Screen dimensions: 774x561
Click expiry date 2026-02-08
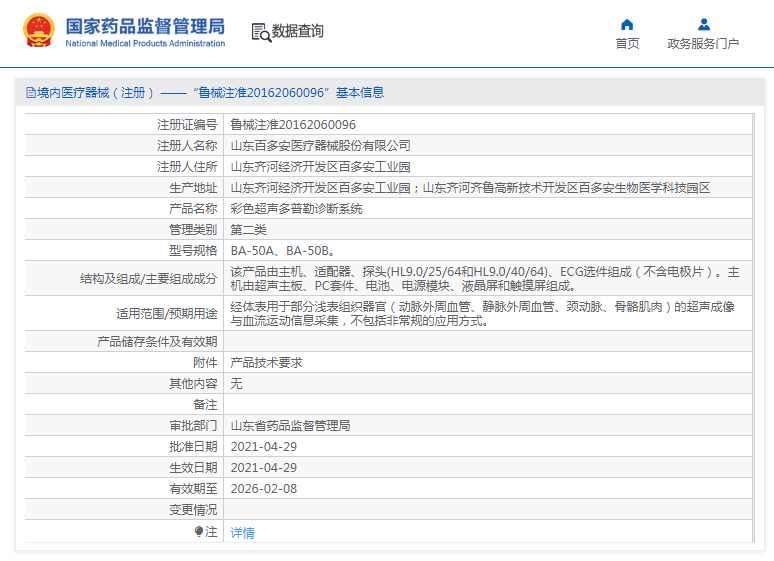point(264,489)
